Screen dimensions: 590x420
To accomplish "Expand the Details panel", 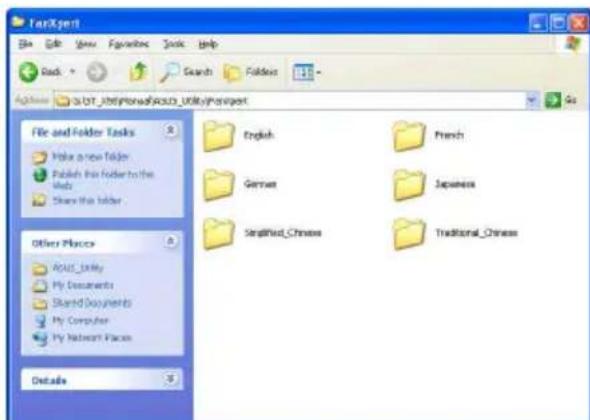I will [x=170, y=379].
